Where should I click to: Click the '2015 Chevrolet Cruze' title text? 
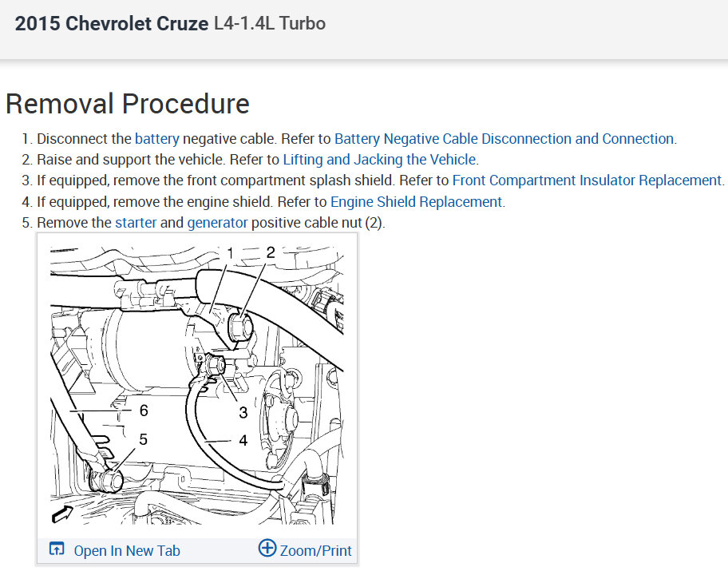(112, 24)
